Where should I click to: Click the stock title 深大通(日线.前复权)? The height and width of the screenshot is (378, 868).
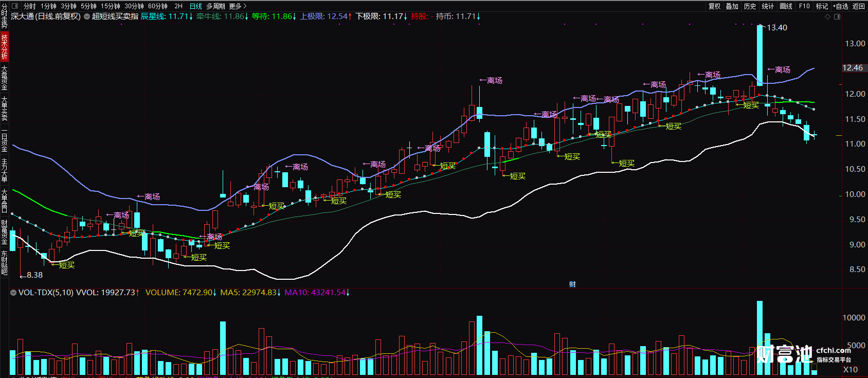coord(46,16)
